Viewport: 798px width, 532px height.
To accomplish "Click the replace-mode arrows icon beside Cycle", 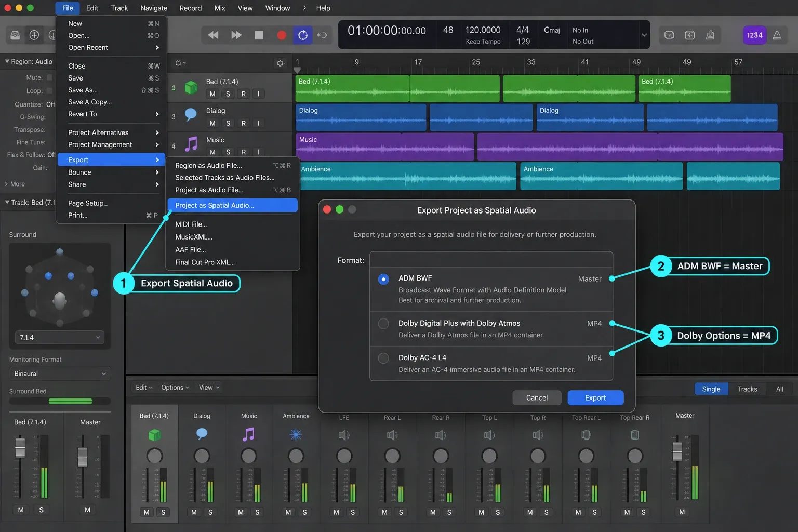I will coord(322,35).
